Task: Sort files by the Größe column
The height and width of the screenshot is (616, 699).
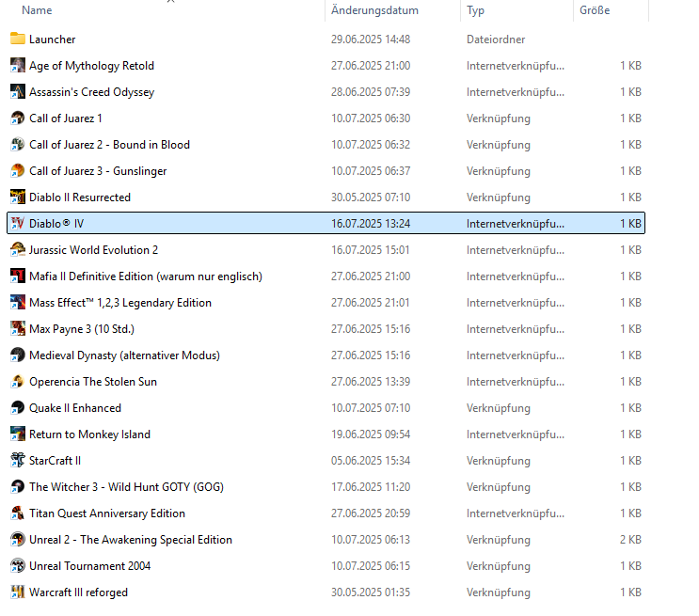Action: point(595,10)
